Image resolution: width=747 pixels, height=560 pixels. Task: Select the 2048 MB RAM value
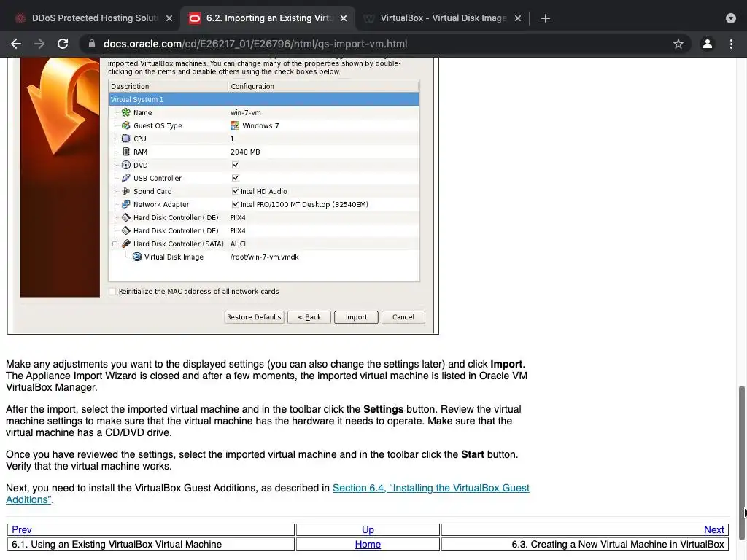(x=245, y=152)
